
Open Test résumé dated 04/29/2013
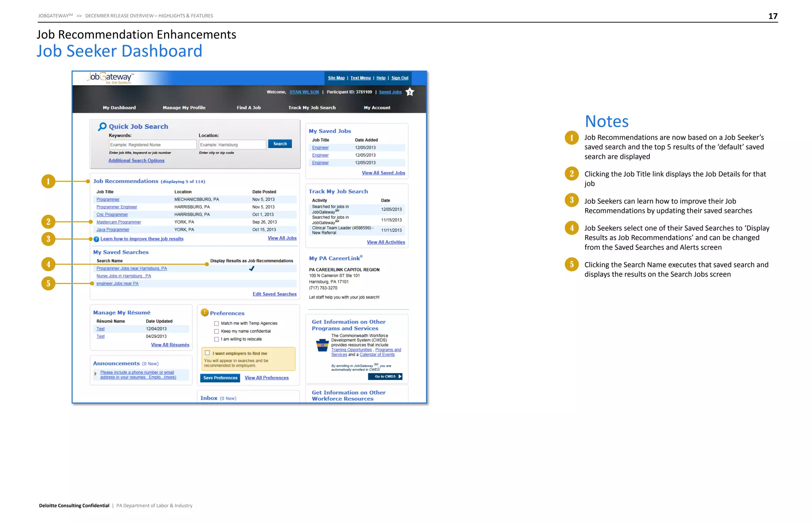pos(101,336)
